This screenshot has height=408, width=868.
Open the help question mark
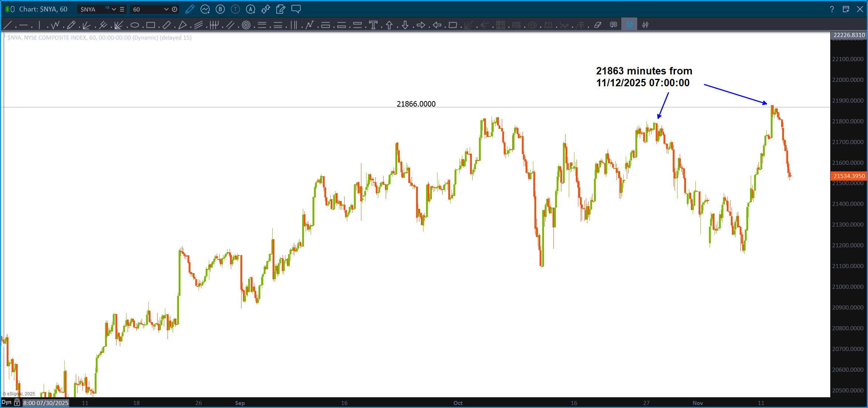832,9
